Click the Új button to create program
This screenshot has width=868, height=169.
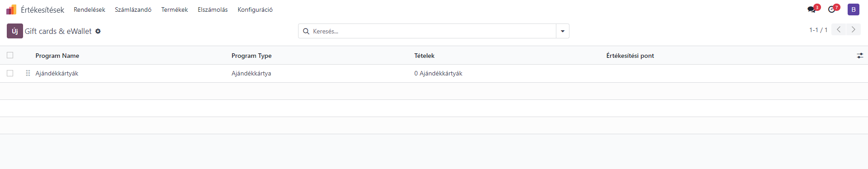click(x=15, y=31)
